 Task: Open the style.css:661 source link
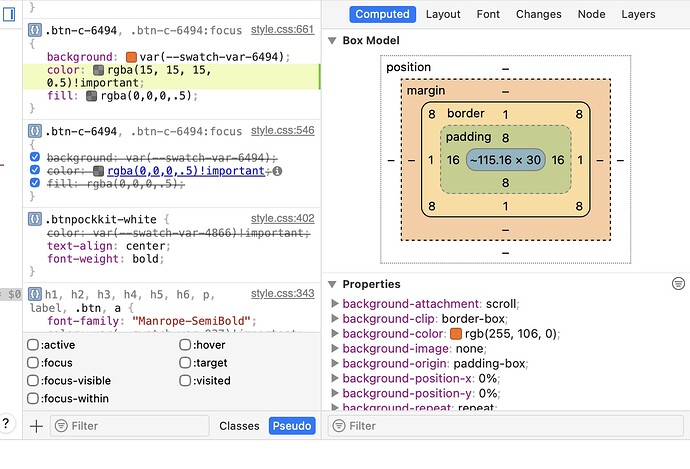point(283,29)
